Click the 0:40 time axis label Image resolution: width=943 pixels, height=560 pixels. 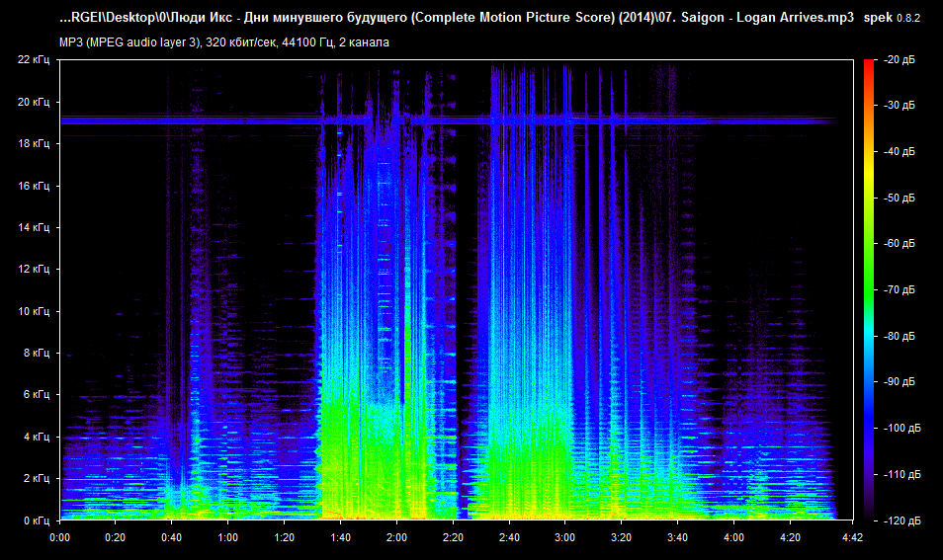point(171,538)
